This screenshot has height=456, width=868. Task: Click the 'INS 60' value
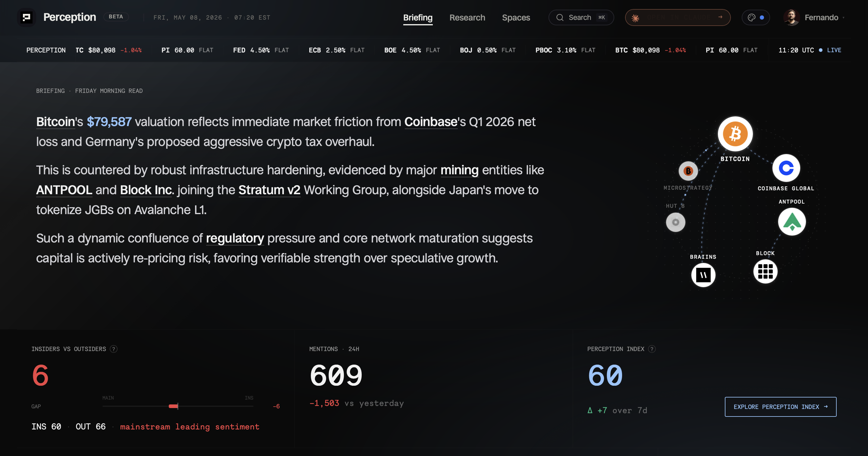pos(46,427)
